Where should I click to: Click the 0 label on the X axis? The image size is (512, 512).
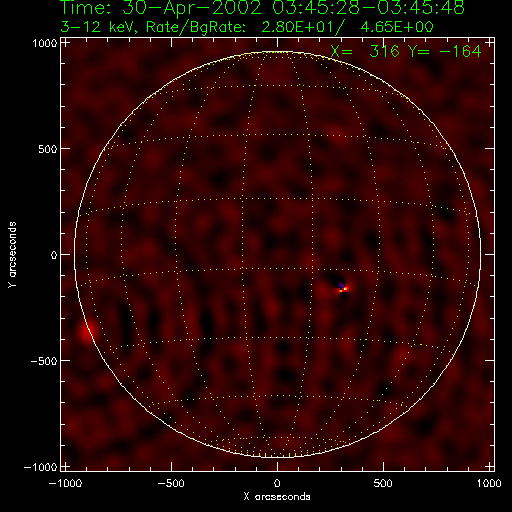tap(277, 483)
